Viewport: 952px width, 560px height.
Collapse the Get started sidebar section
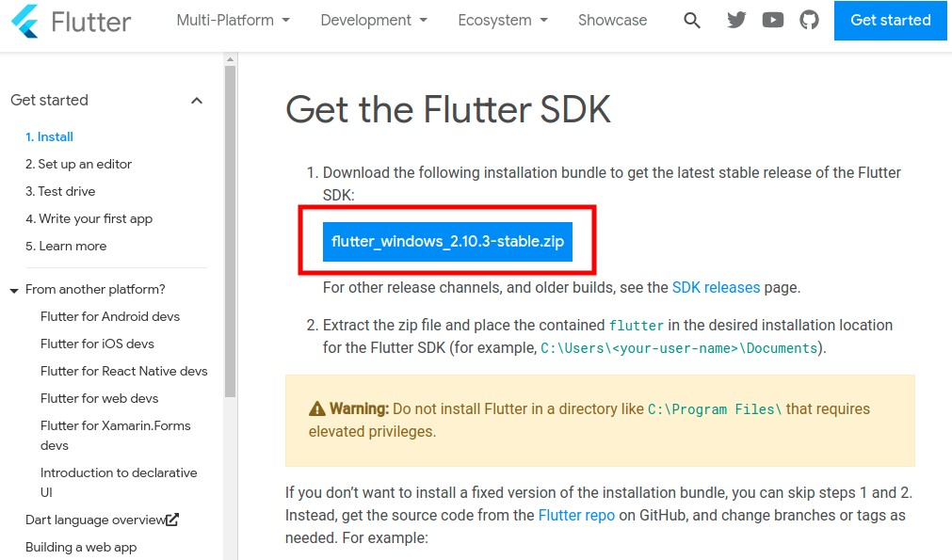point(197,101)
